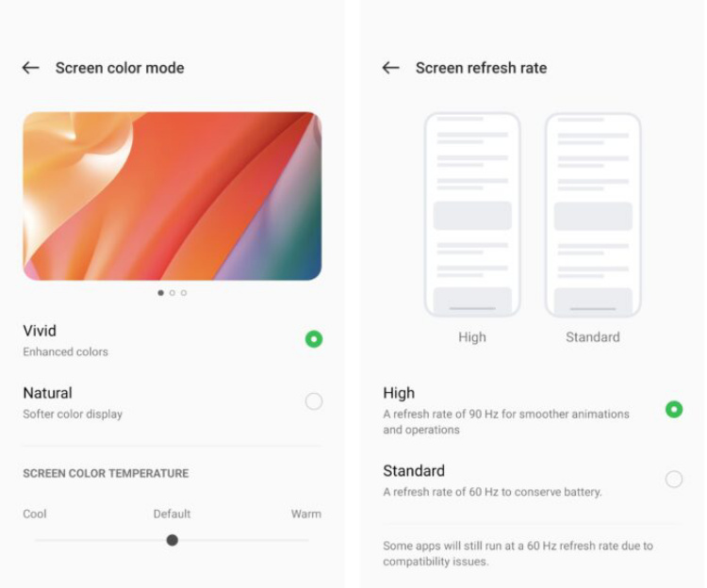Select the Natural radio button
The height and width of the screenshot is (588, 707).
pos(314,401)
